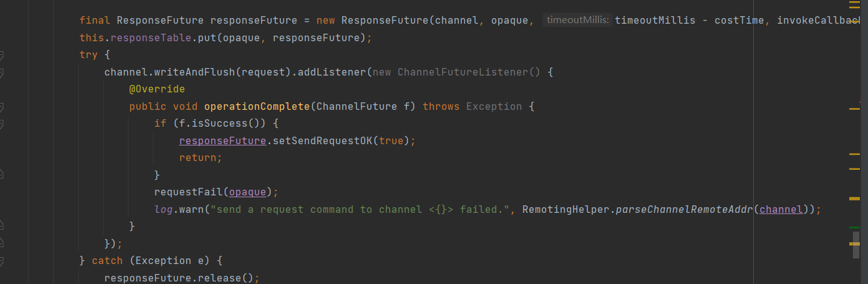Jump to the green stripe mark in scrollbar
The image size is (868, 284).
point(854,227)
